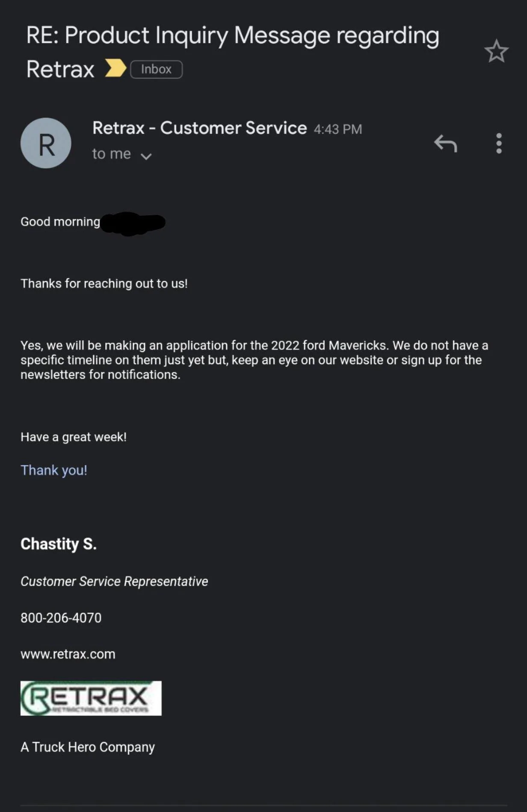This screenshot has width=527, height=812.
Task: Click the 'Customer Service Representative' title line
Action: [114, 581]
